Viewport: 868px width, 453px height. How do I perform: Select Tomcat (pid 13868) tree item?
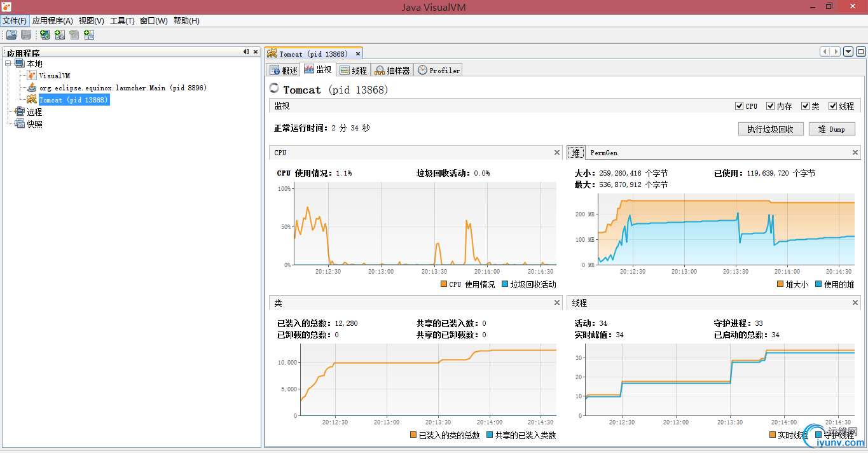pos(74,100)
